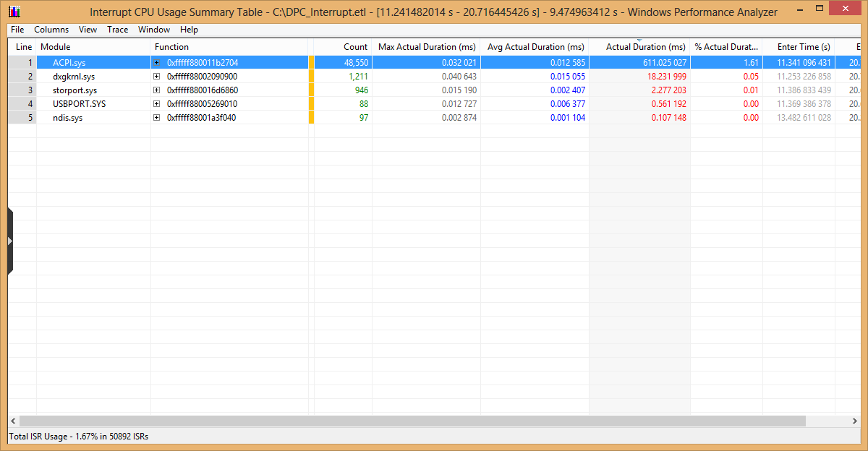Viewport: 868px width, 451px height.
Task: Click the gold bar in the dxgkrnl.sys row
Action: (x=311, y=77)
